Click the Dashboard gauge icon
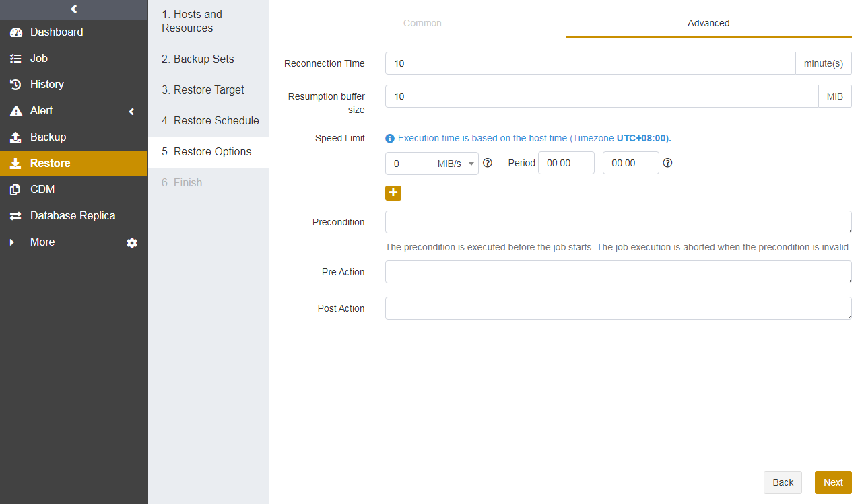862x504 pixels. pos(16,32)
